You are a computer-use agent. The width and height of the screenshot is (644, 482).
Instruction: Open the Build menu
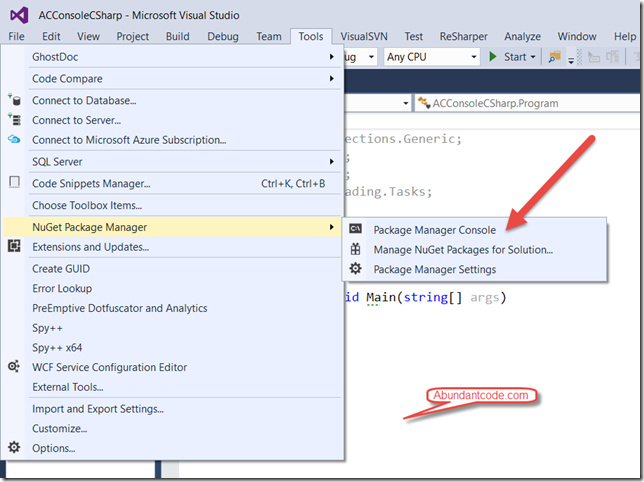178,37
